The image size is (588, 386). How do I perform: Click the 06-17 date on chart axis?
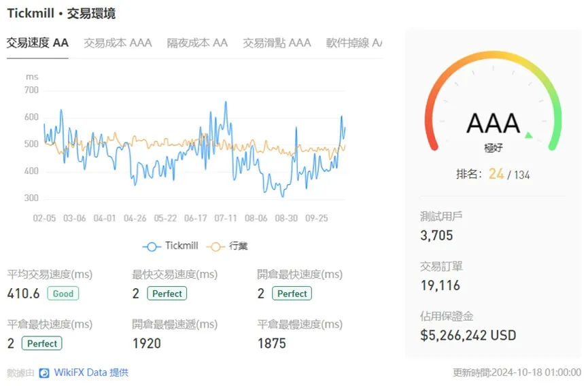195,218
